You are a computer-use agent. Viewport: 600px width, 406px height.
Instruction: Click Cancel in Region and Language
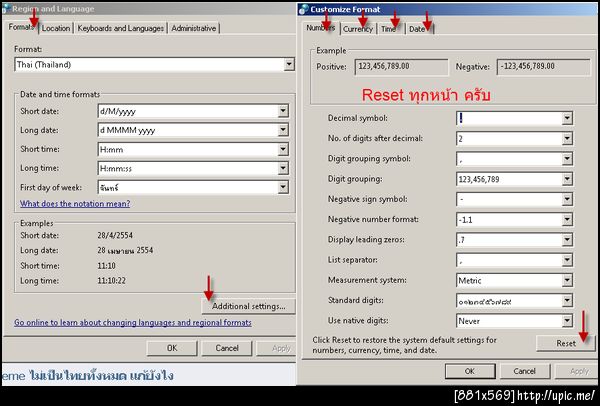227,348
